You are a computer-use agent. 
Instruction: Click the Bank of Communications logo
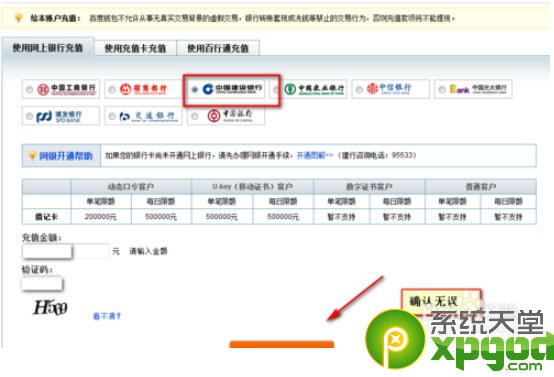(x=148, y=116)
